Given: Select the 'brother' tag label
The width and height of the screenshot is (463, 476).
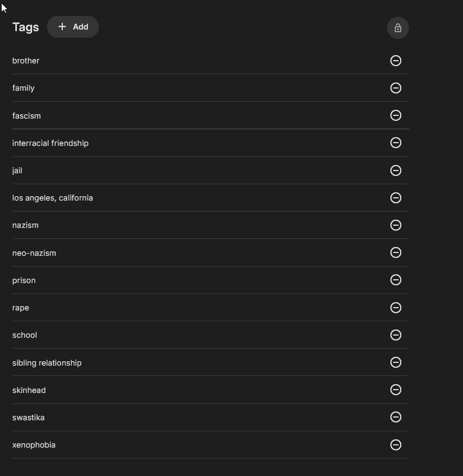Looking at the screenshot, I should click(x=26, y=61).
